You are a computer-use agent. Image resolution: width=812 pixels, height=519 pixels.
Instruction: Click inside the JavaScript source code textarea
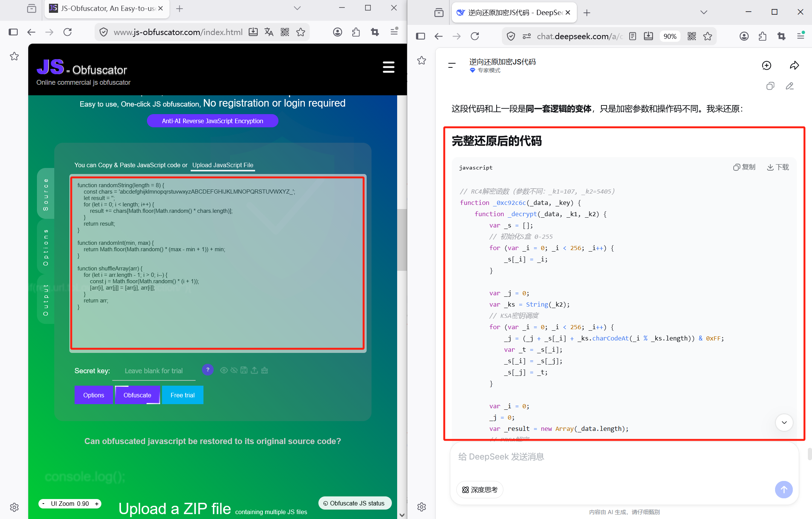(x=218, y=263)
